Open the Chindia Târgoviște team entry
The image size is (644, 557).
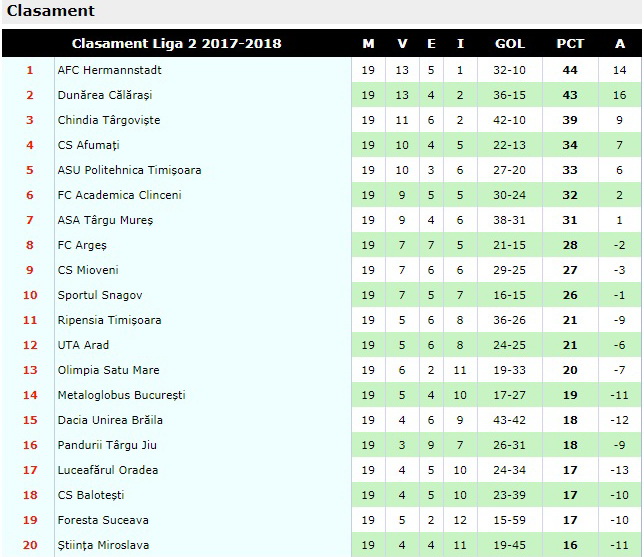[x=109, y=120]
